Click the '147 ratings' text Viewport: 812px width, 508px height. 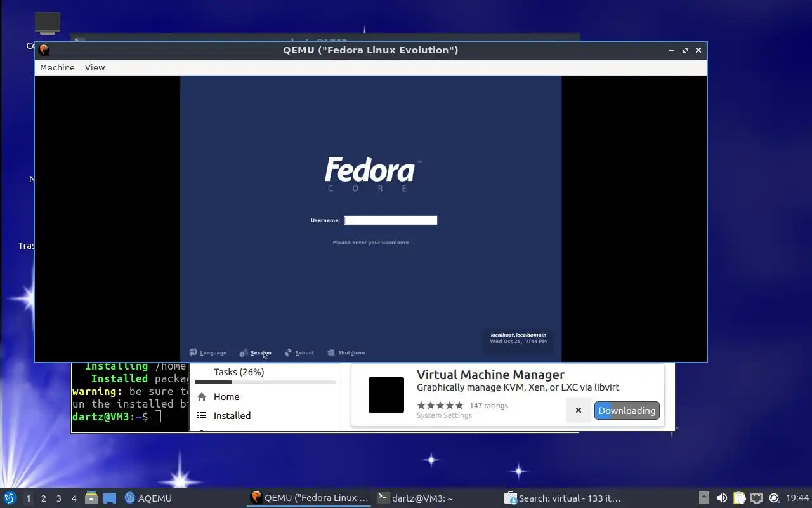(x=488, y=406)
